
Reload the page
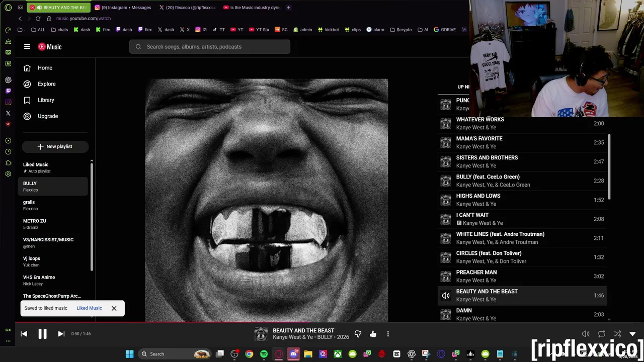pyautogui.click(x=38, y=19)
